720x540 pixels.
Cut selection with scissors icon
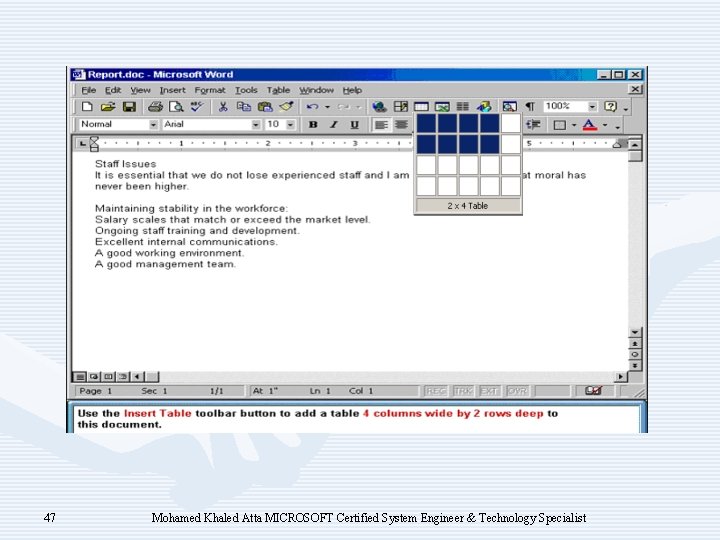[223, 107]
